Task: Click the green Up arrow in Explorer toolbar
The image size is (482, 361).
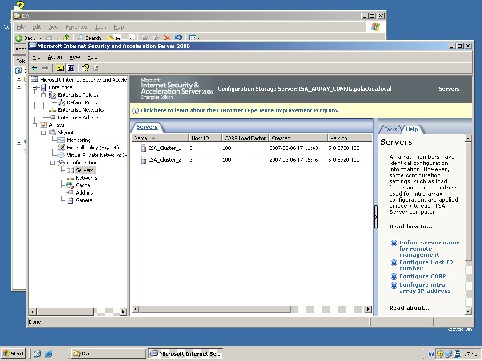Action: tap(66, 37)
